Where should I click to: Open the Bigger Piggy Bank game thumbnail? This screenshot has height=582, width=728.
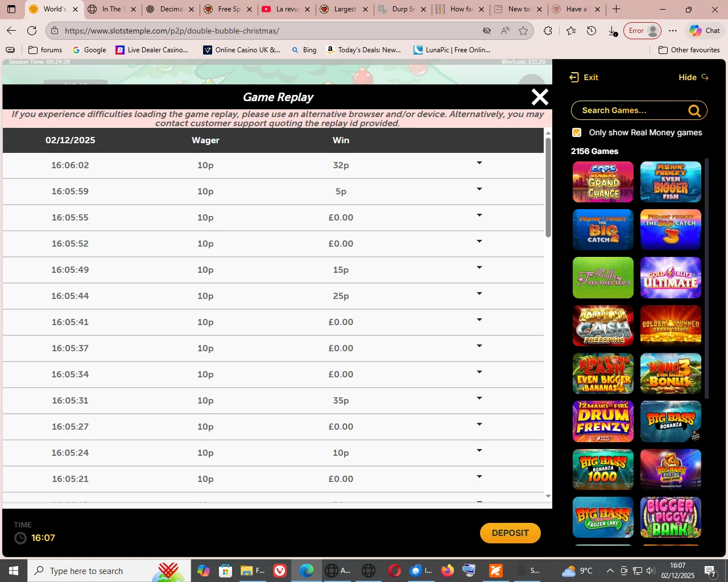click(671, 517)
